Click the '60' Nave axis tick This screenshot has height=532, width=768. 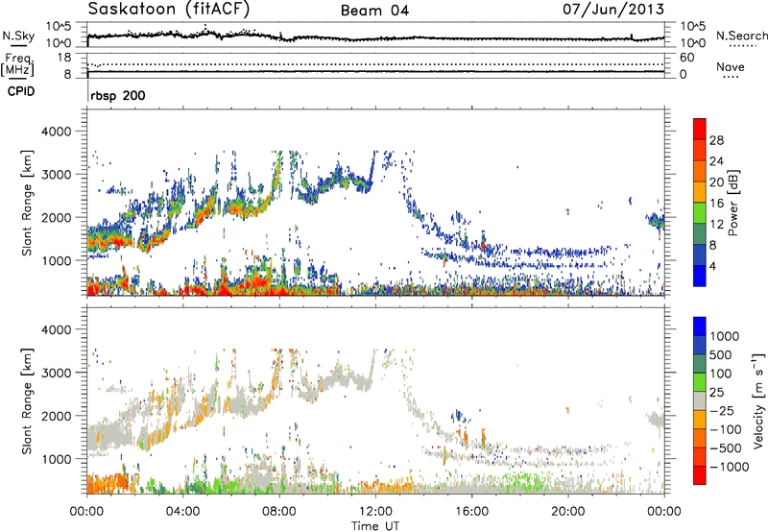tap(686, 58)
